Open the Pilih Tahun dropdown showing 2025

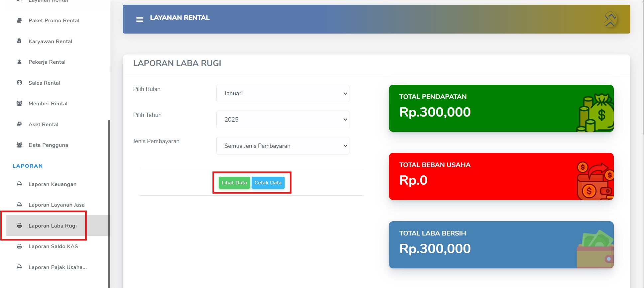pyautogui.click(x=283, y=119)
